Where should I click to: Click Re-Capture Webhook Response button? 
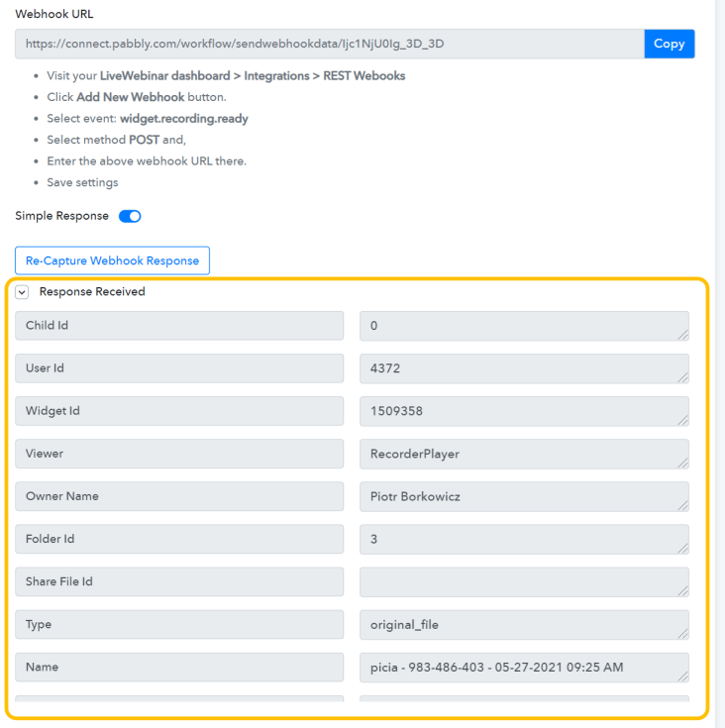point(112,260)
